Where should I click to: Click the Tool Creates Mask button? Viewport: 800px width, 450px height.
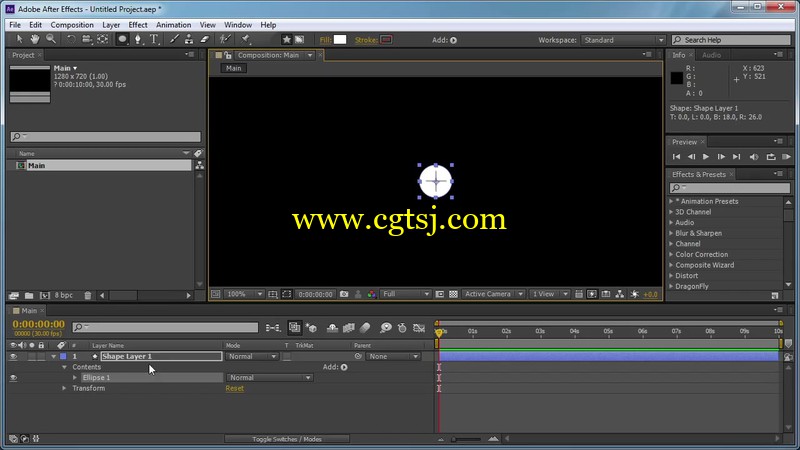[x=299, y=40]
